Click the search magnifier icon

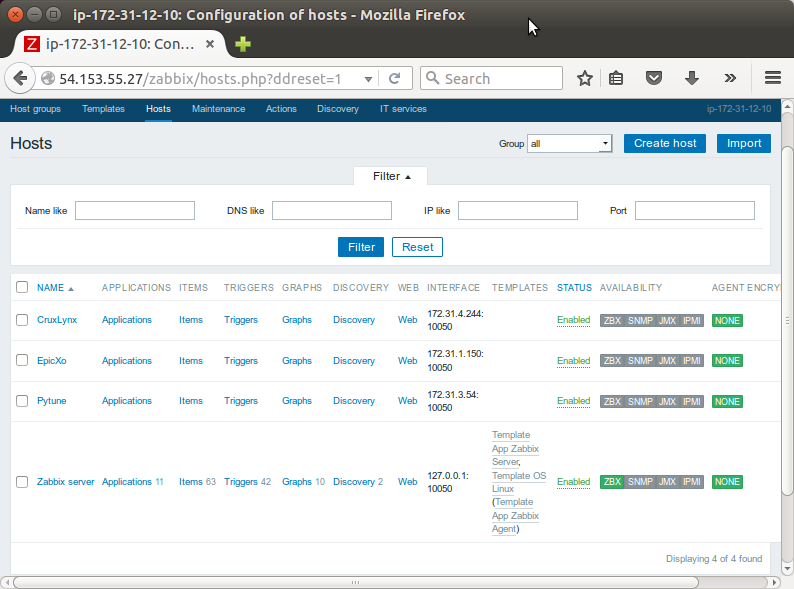pyautogui.click(x=432, y=78)
